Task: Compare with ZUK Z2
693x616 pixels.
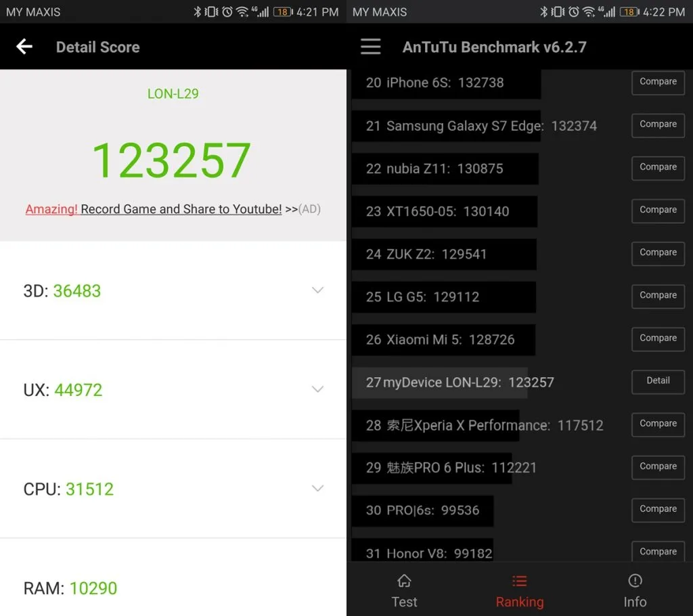Action: (x=658, y=253)
